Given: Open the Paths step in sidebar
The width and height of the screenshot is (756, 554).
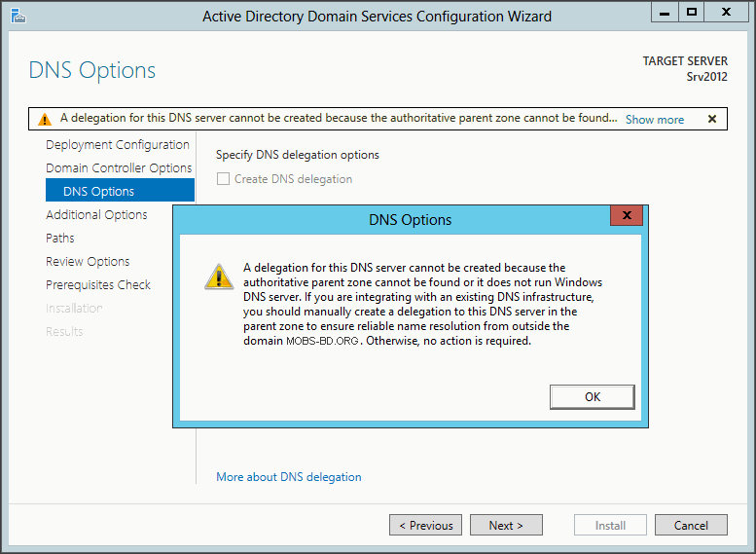Looking at the screenshot, I should coord(59,238).
